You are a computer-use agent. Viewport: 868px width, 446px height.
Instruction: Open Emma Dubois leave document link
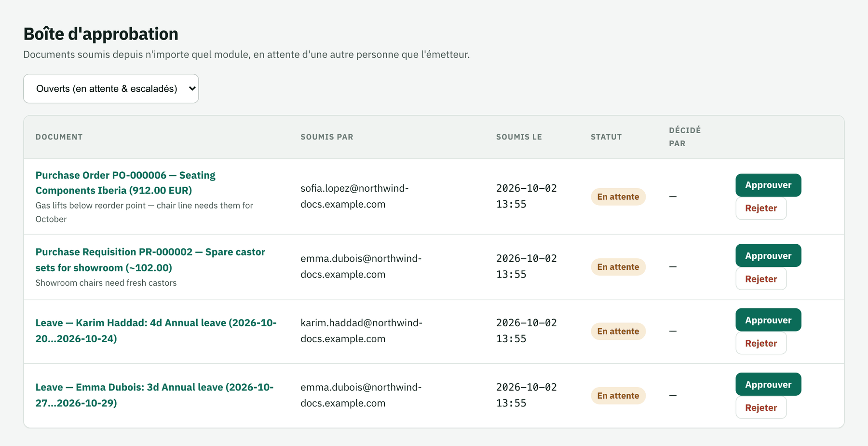coord(154,395)
